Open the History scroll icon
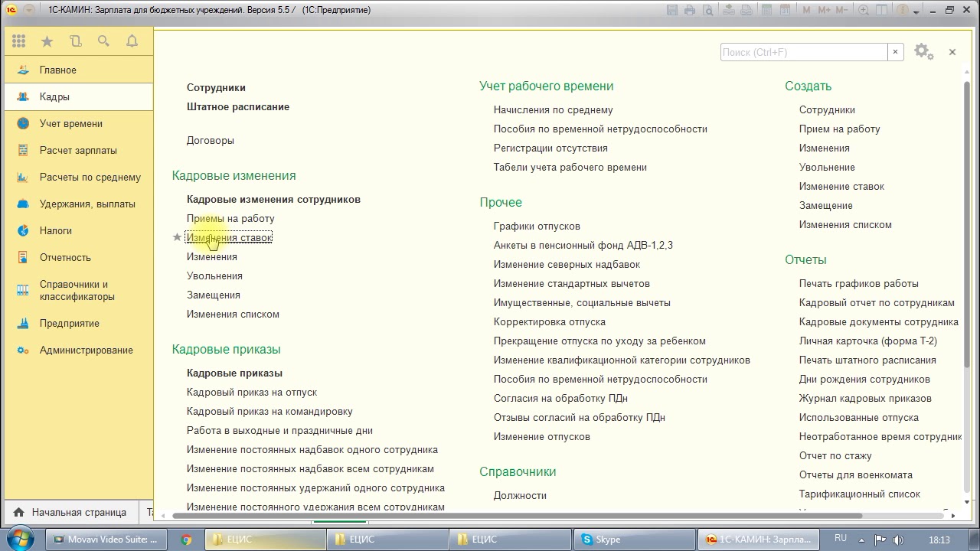Viewport: 980px width, 551px height. click(75, 41)
